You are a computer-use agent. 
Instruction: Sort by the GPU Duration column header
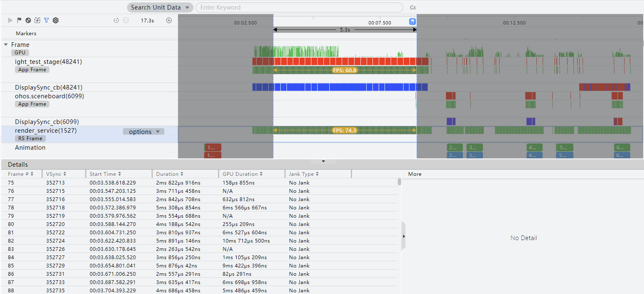tap(243, 174)
